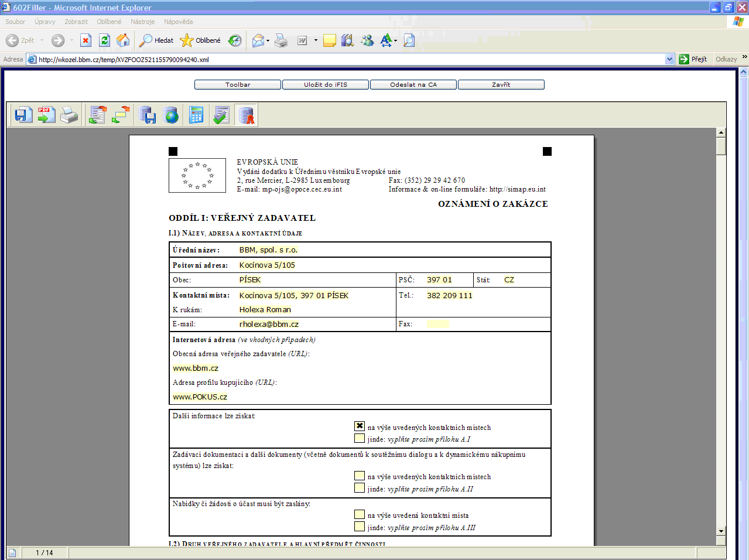Check 'jinde' with příloha A.II option
Screen dimensions: 749x560
click(x=360, y=488)
